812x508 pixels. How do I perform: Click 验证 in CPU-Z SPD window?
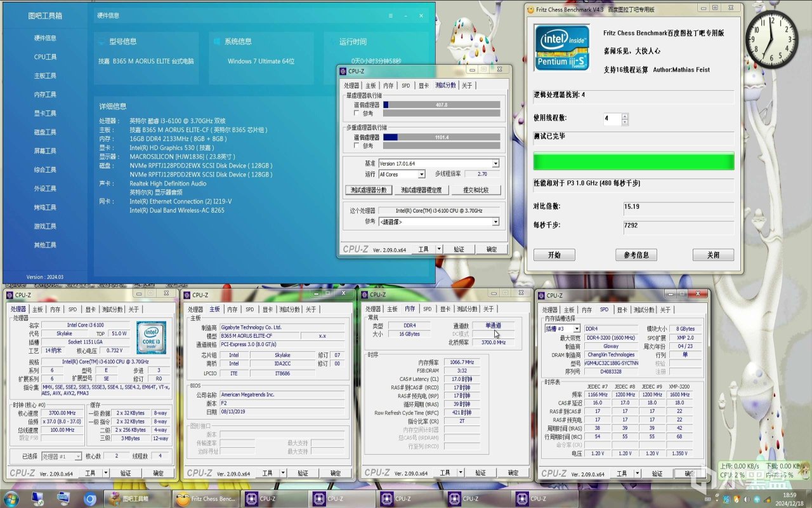[x=657, y=473]
